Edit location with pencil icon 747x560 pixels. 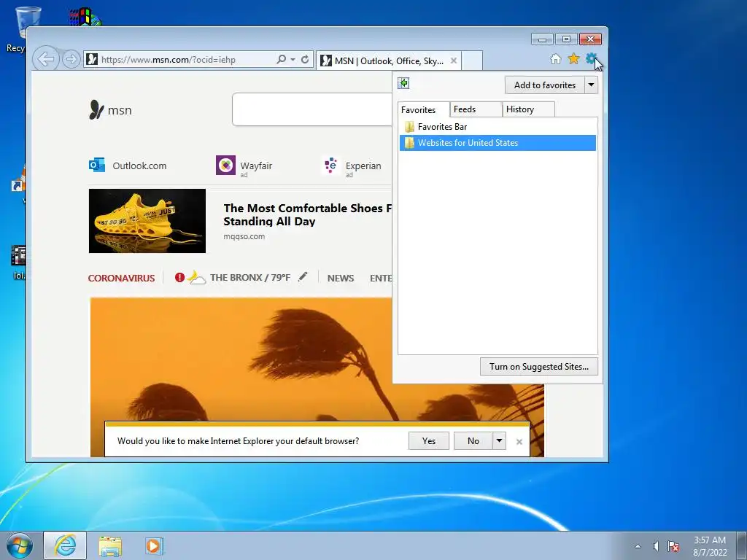303,276
